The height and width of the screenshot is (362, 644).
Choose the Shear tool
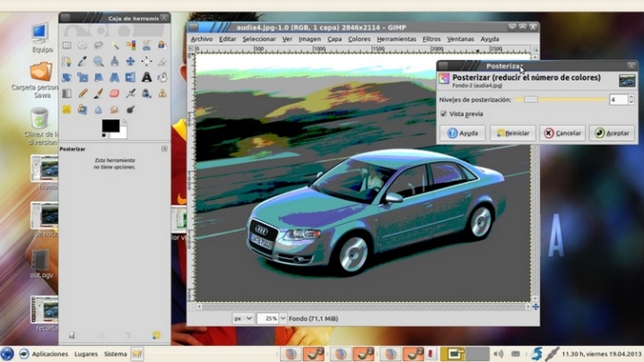(99, 77)
